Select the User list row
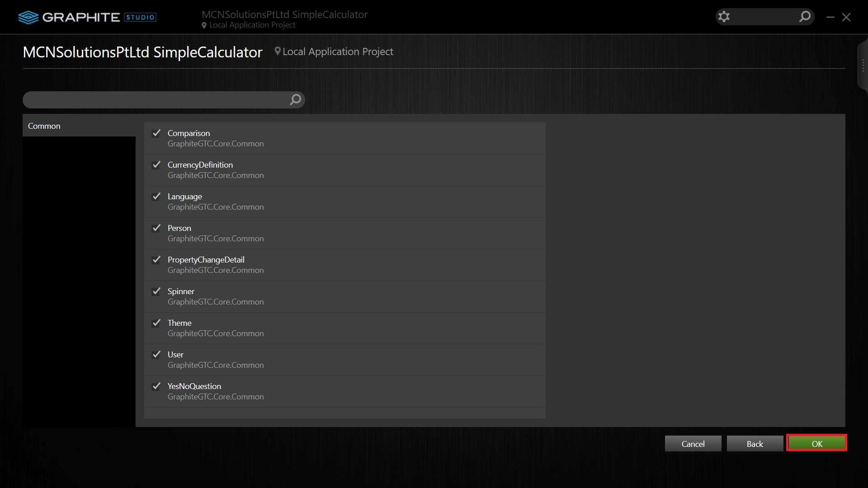Screen dimensions: 868x488 pos(344,360)
